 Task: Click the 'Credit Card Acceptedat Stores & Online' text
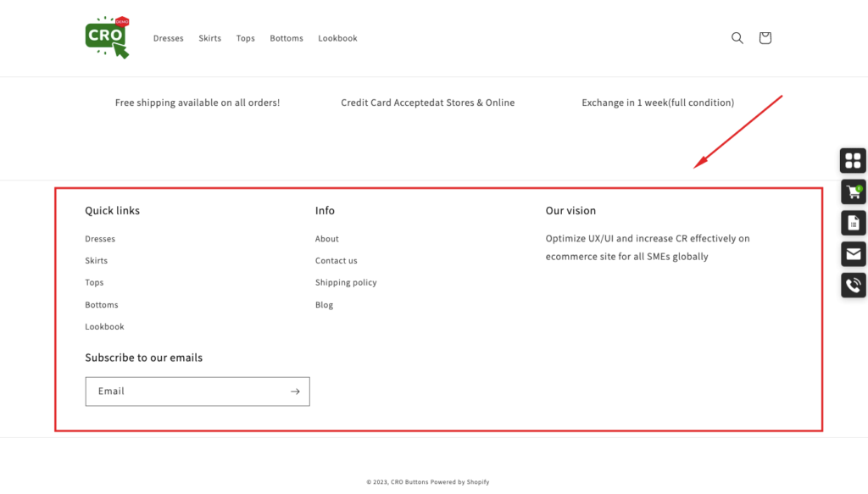pyautogui.click(x=428, y=103)
